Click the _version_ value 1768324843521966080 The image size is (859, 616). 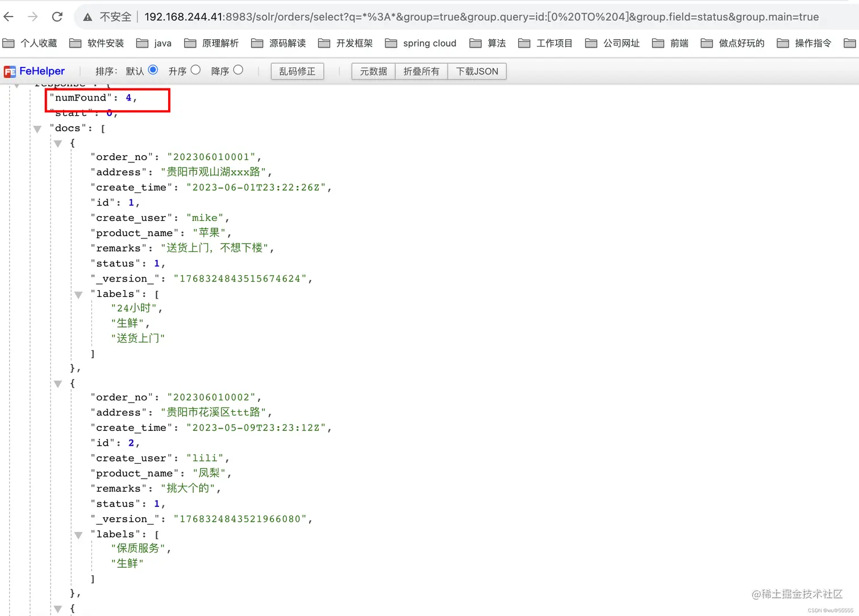pyautogui.click(x=240, y=518)
